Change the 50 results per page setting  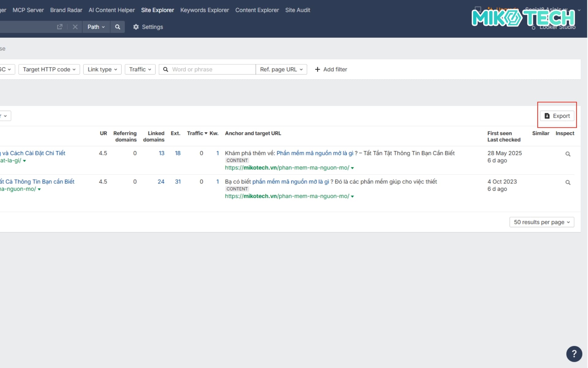pos(541,222)
